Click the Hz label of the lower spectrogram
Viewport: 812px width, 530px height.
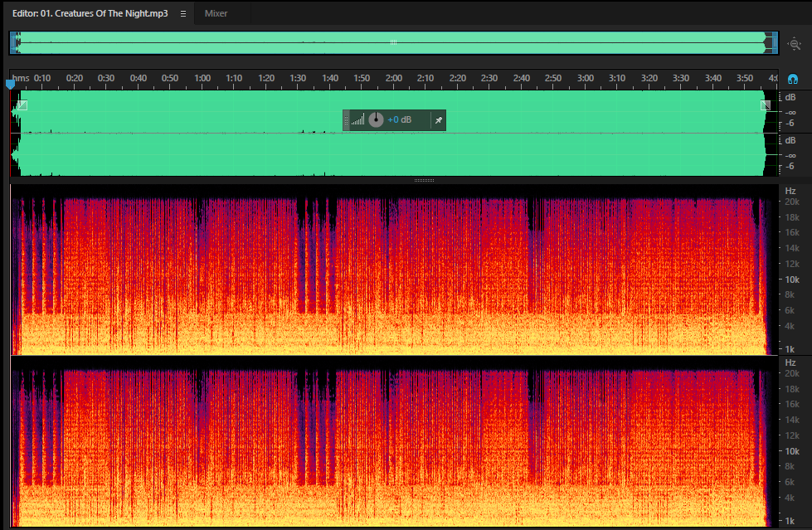tap(790, 362)
